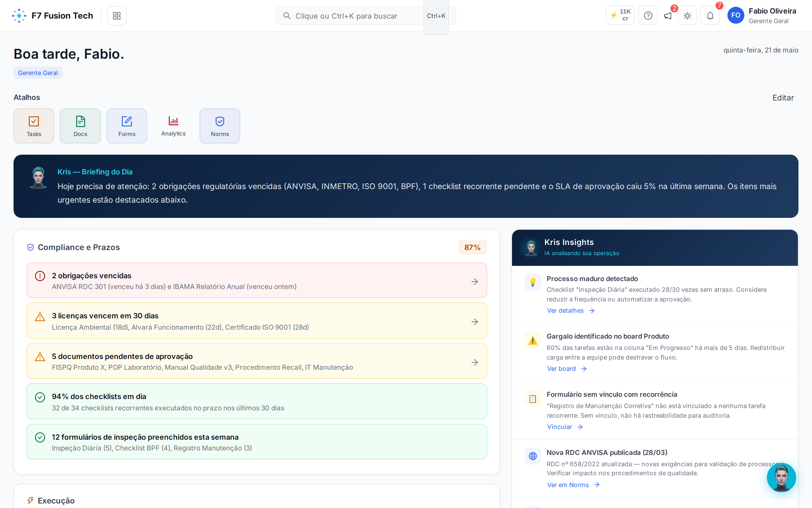Click Editar to edit shortcuts

tap(783, 98)
